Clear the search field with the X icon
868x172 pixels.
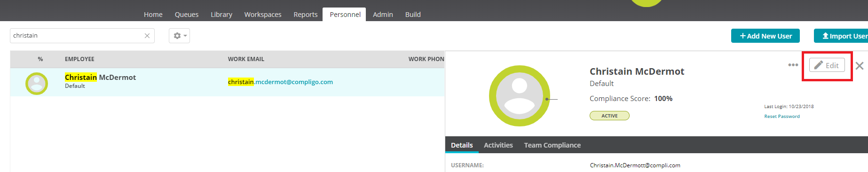pos(147,36)
